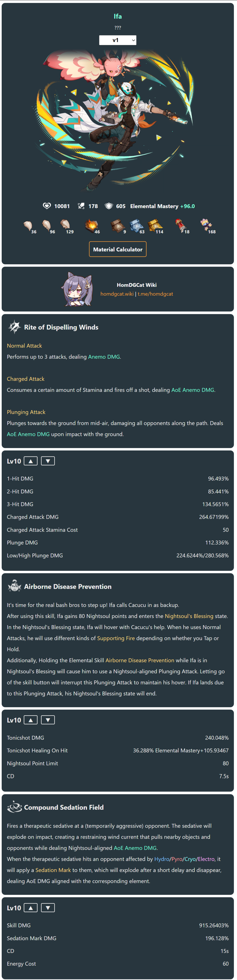The height and width of the screenshot is (980, 237).
Task: Raise Compound Sedation Field level with up arrow
Action: (x=31, y=908)
